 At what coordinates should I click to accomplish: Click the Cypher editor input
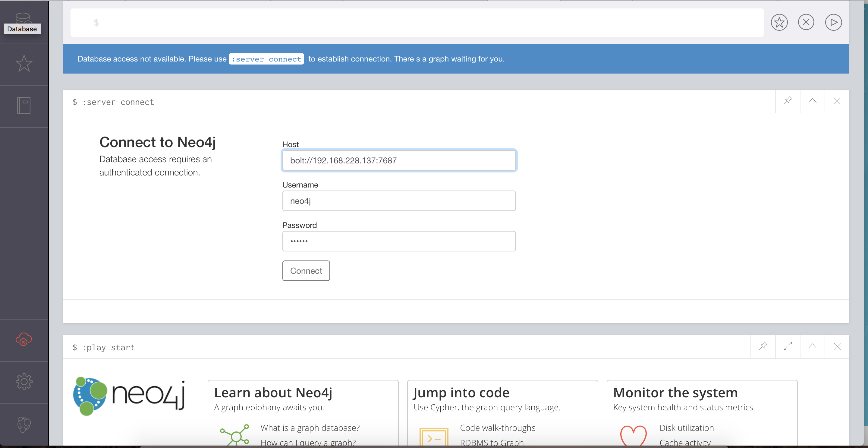coord(417,23)
